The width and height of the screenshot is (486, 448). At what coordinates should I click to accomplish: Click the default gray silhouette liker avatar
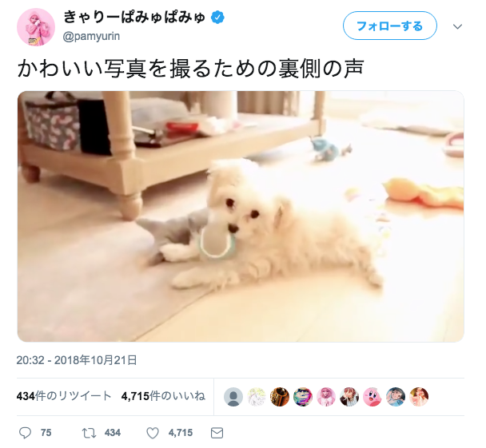(233, 397)
